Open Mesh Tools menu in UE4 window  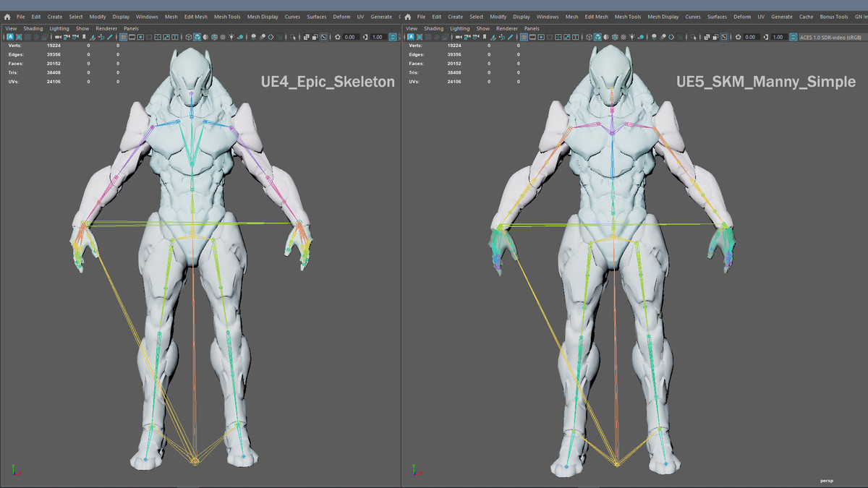tap(227, 17)
